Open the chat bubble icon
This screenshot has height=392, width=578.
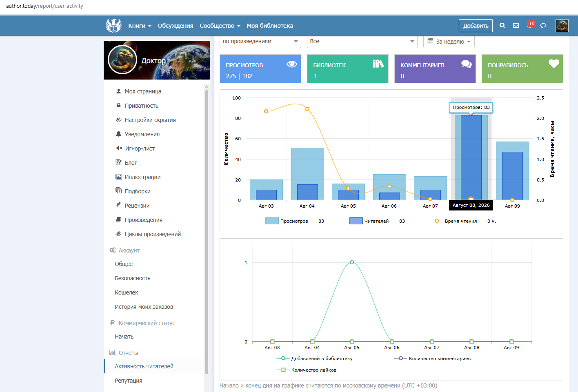point(543,26)
